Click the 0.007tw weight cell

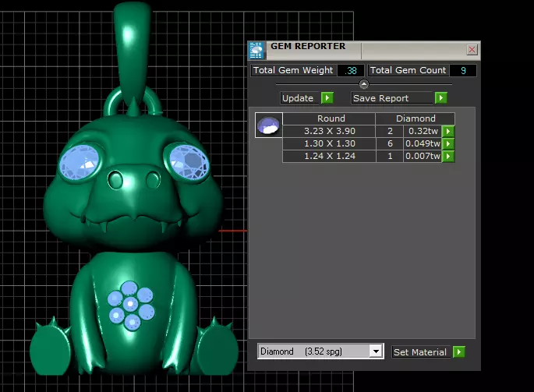(x=423, y=157)
